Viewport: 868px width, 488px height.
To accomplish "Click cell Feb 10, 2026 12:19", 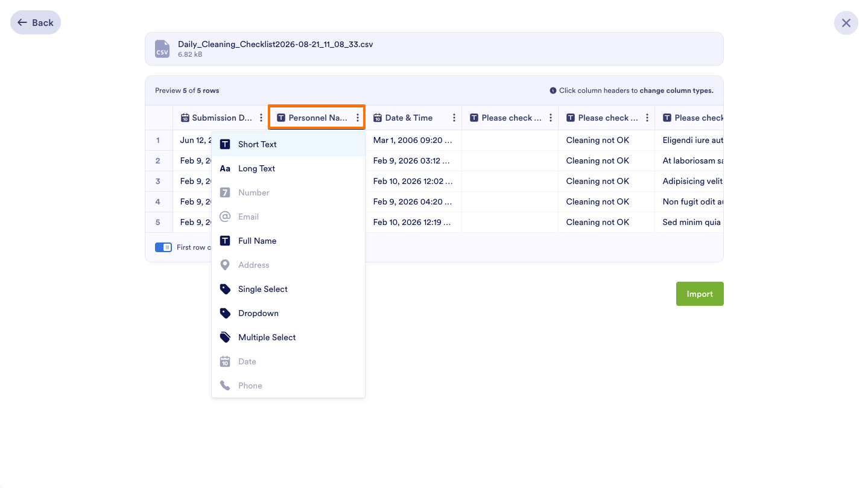I will pyautogui.click(x=414, y=222).
